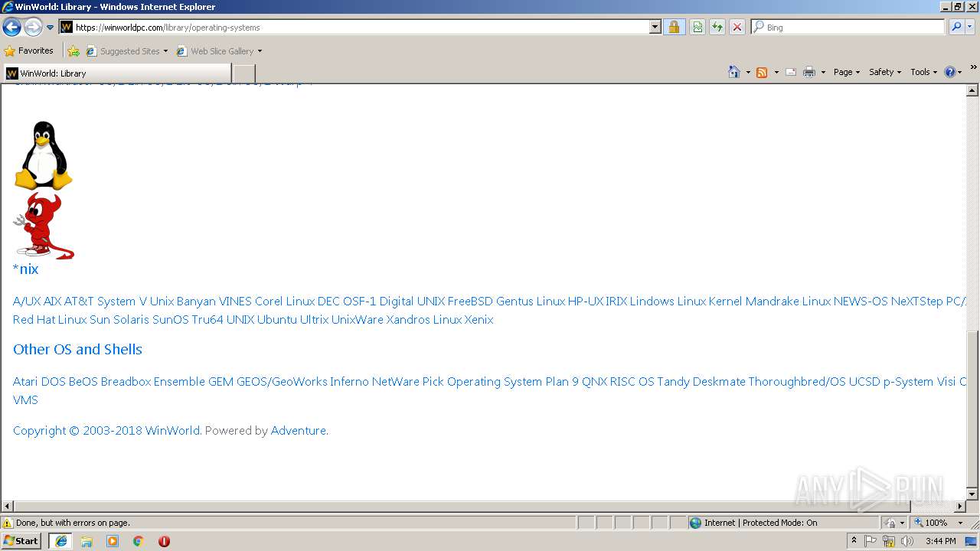980x551 pixels.
Task: Click the address bar URL field
Action: tap(354, 27)
